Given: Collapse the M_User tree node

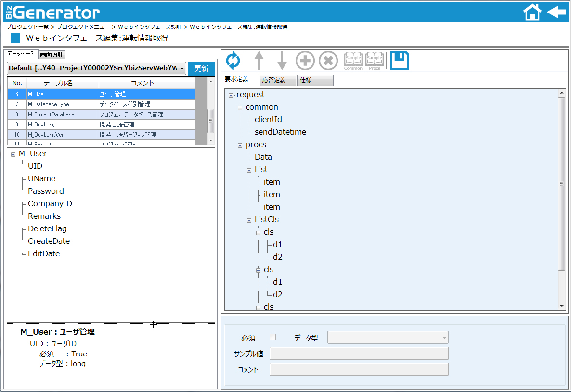Looking at the screenshot, I should (13, 154).
